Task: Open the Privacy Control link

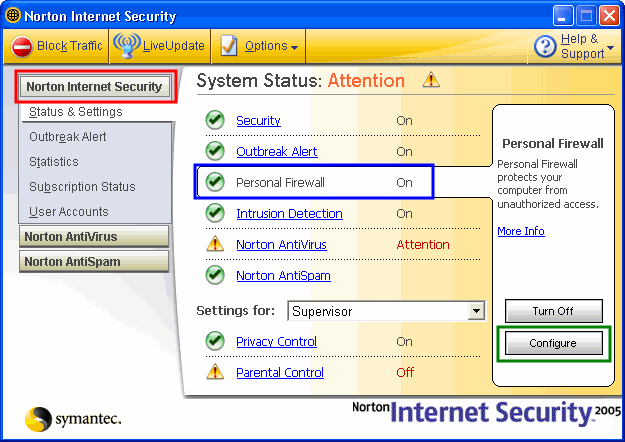Action: (x=276, y=341)
